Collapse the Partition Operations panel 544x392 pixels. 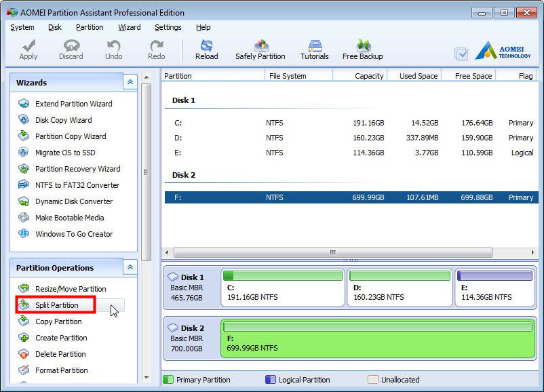[x=130, y=267]
